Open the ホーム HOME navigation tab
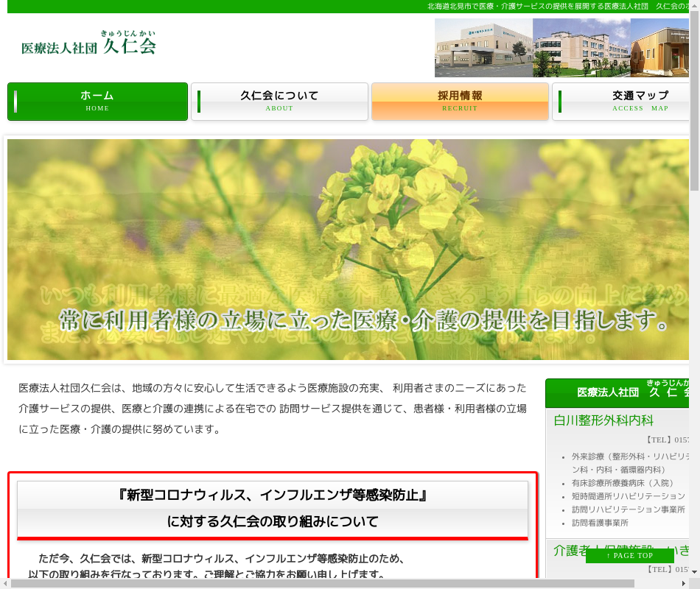The image size is (700, 589). [x=97, y=102]
